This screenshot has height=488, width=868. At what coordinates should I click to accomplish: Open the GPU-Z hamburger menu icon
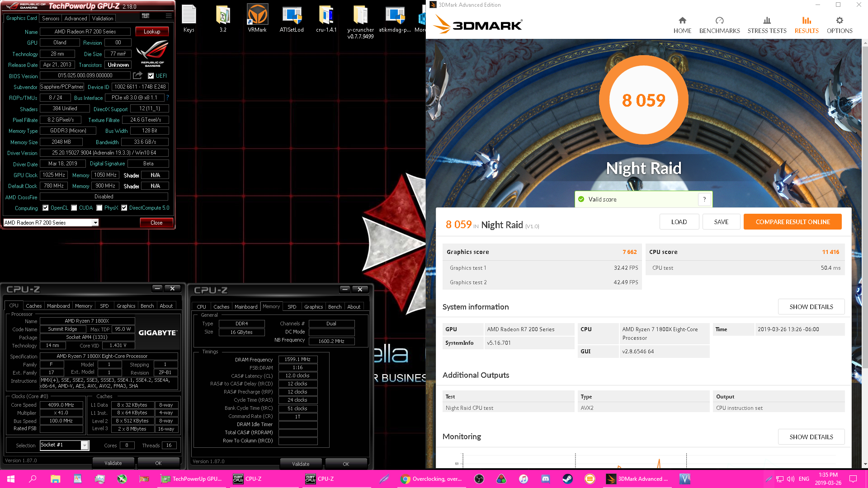point(169,16)
